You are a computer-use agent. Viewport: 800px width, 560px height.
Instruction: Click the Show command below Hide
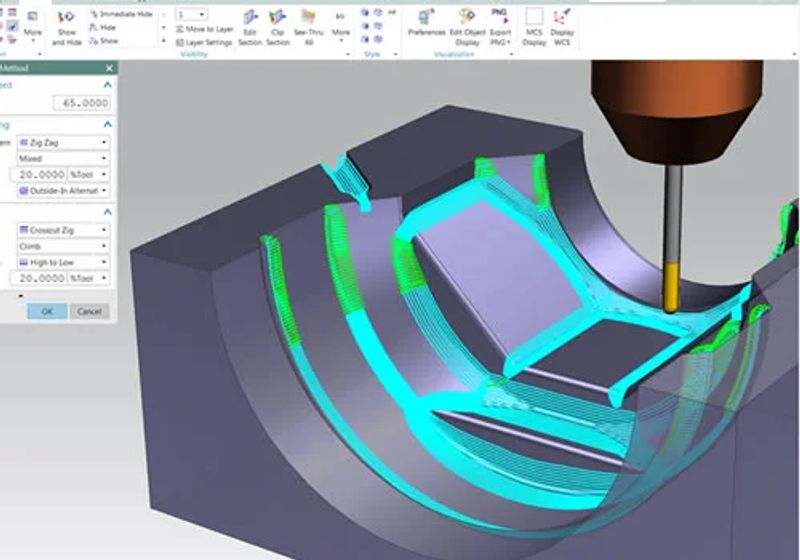pos(104,41)
